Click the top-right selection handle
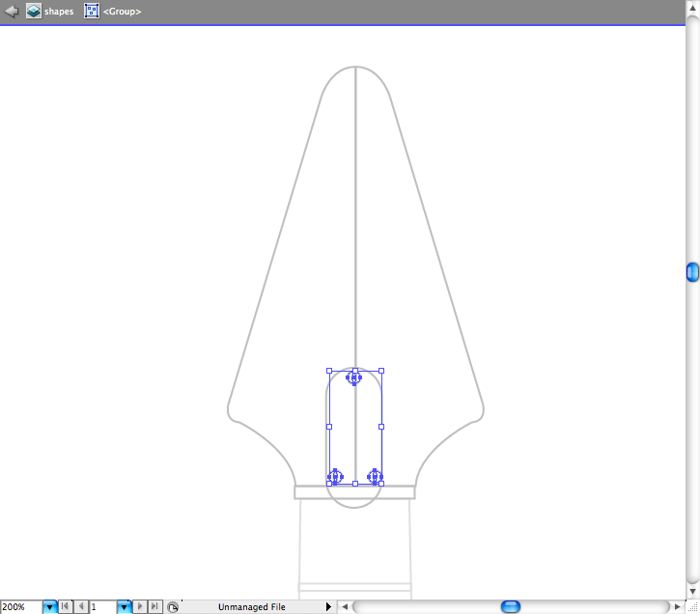The height and width of the screenshot is (614, 700). point(381,370)
